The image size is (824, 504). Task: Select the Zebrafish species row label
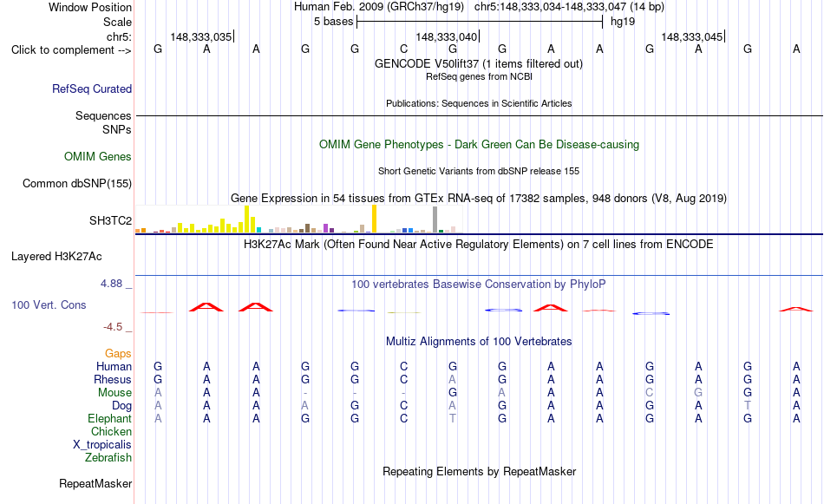tap(108, 458)
